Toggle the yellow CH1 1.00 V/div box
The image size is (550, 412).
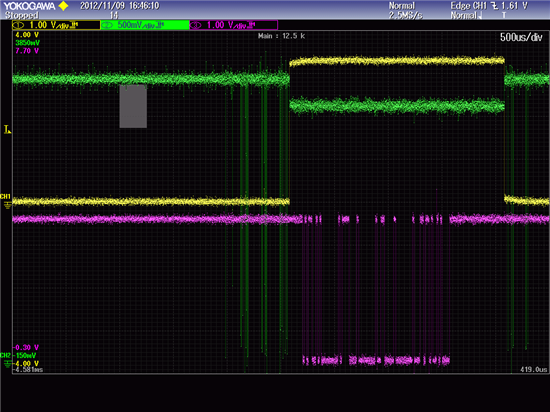56,25
